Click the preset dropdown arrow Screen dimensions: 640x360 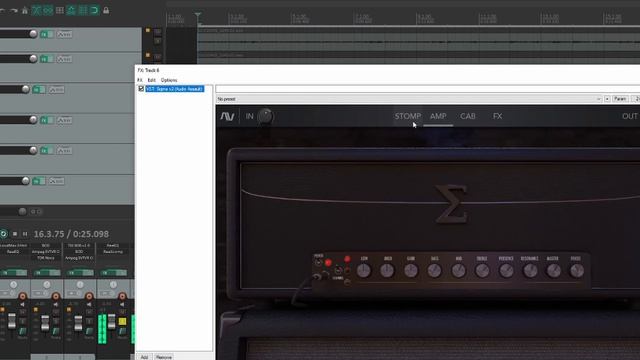click(599, 99)
